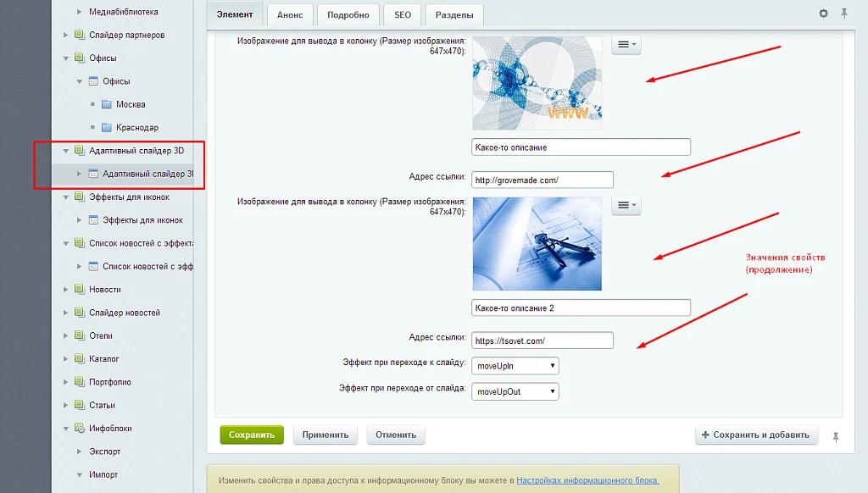Click the Отменить button
The image size is (868, 493).
tap(396, 435)
